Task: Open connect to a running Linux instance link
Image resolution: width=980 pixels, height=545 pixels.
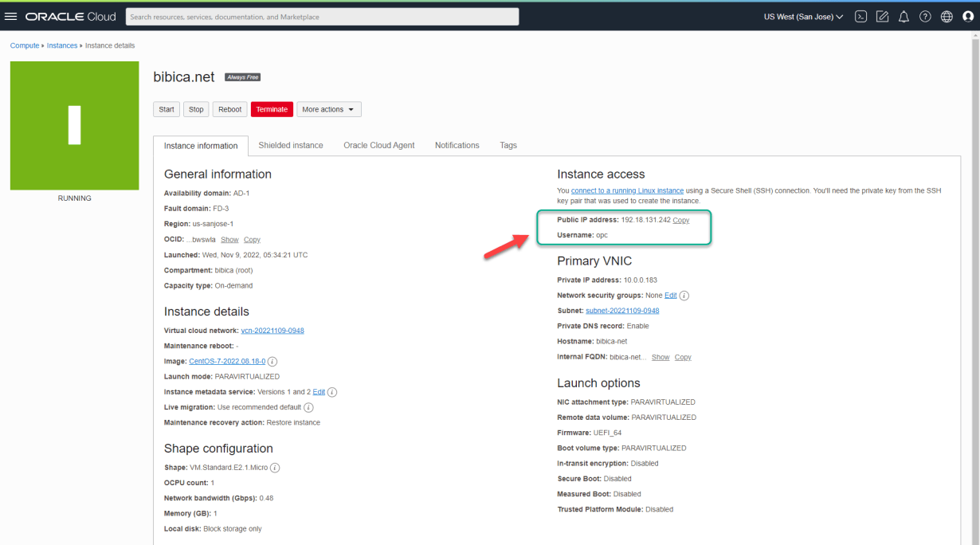Action: tap(627, 191)
